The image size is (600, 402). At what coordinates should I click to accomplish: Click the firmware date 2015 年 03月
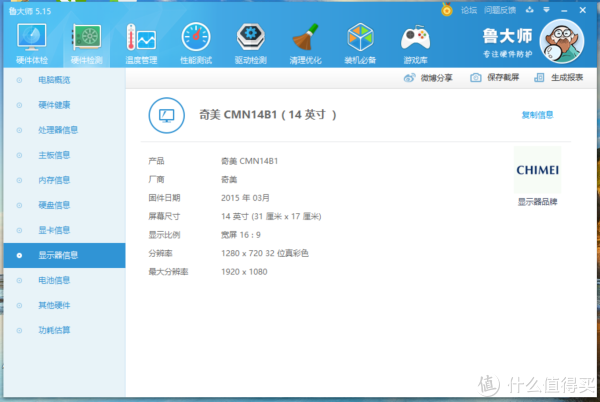(x=245, y=198)
